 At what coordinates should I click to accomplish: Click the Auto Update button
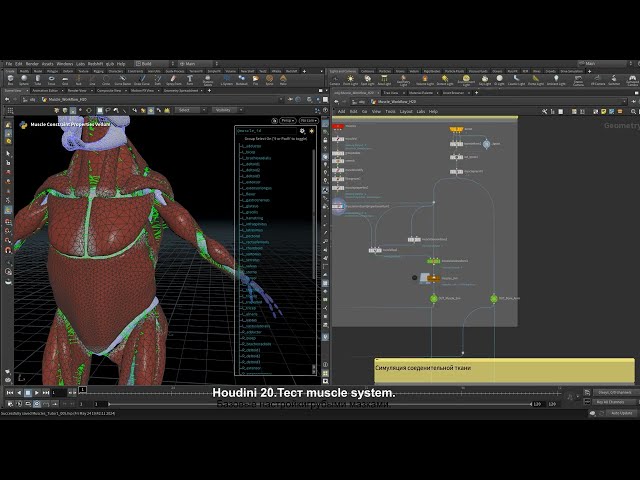click(x=621, y=413)
